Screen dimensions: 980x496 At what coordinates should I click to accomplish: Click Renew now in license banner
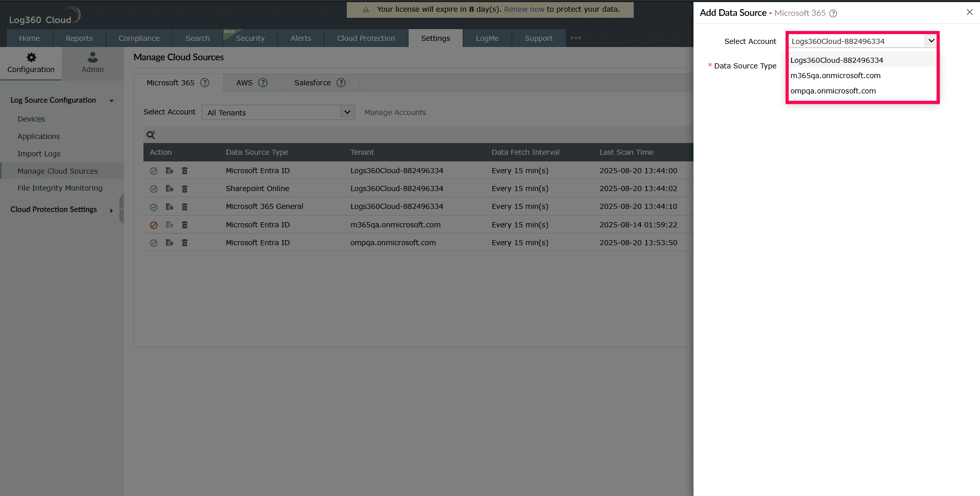[x=524, y=9]
